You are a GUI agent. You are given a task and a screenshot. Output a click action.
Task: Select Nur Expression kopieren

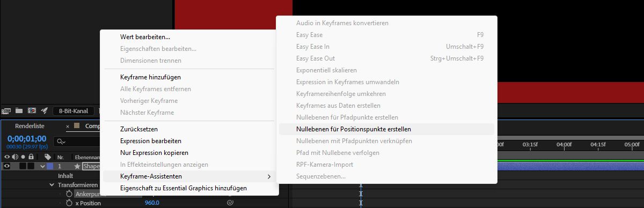(154, 153)
